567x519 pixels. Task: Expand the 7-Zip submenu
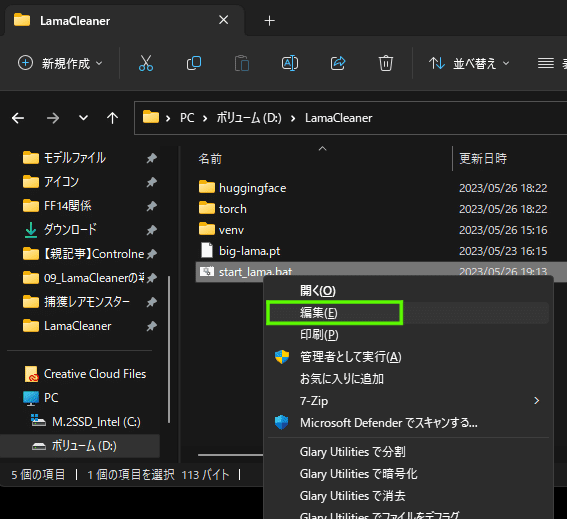pos(408,401)
